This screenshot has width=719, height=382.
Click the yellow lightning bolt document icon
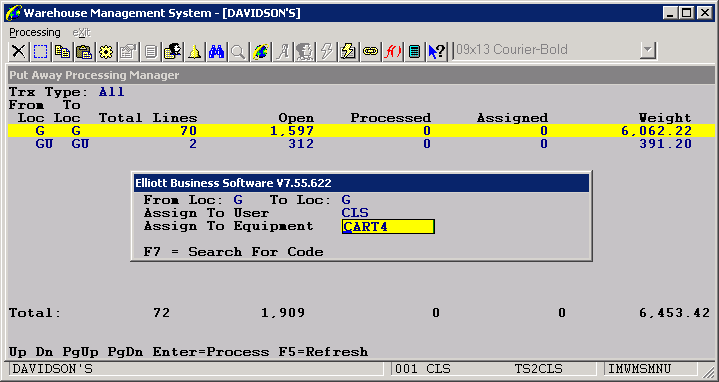coord(348,51)
